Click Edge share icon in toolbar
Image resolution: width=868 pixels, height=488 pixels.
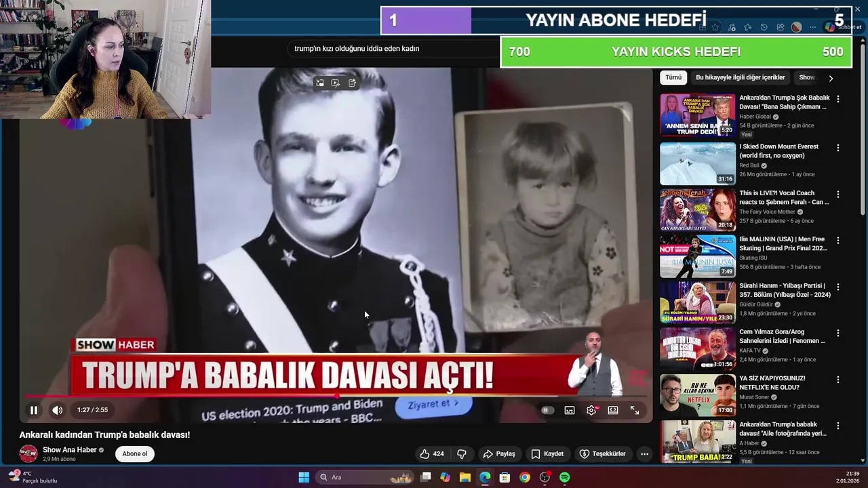tap(781, 27)
